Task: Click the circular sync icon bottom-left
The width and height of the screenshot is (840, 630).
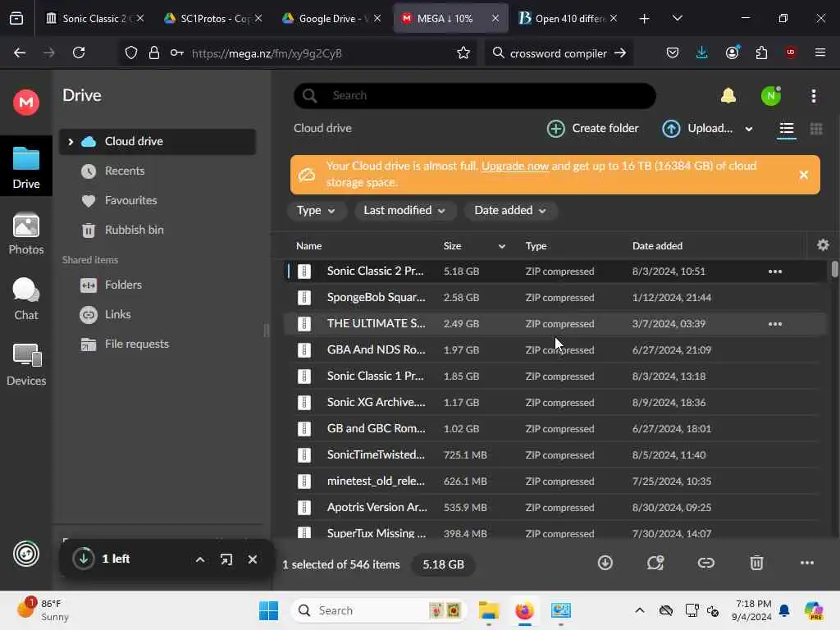Action: [25, 554]
